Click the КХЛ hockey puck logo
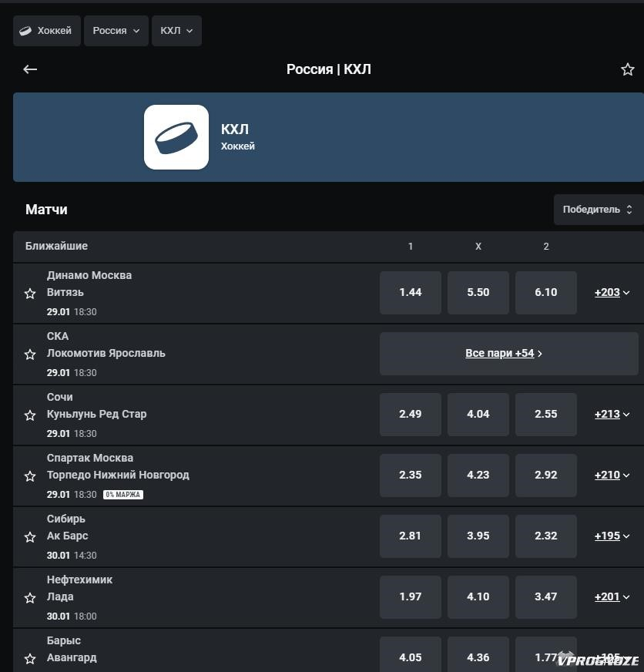The width and height of the screenshot is (644, 672). point(176,137)
